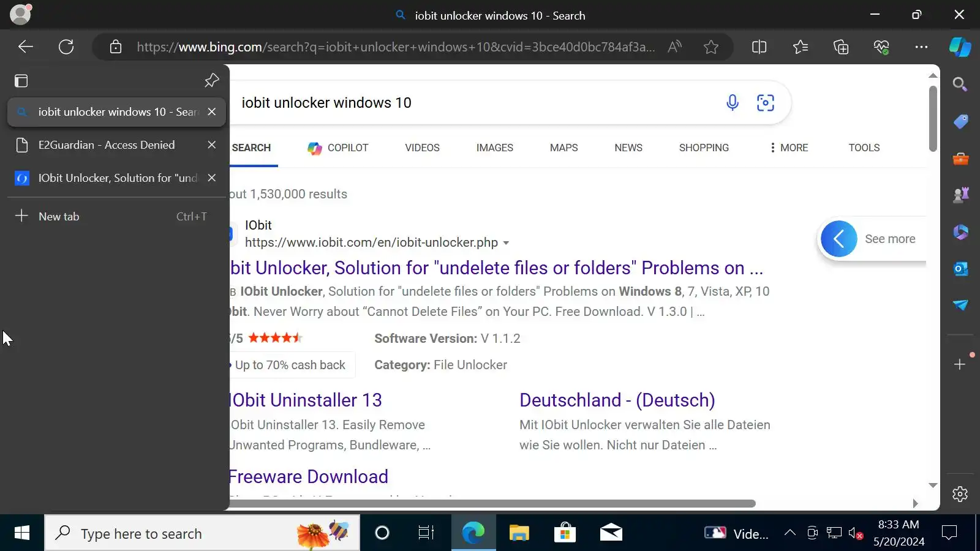View site information lock icon

116,47
